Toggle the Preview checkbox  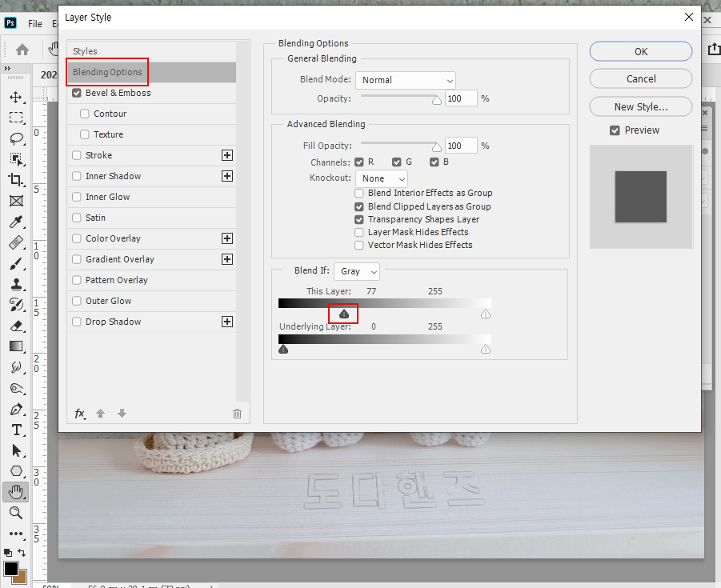coord(615,130)
